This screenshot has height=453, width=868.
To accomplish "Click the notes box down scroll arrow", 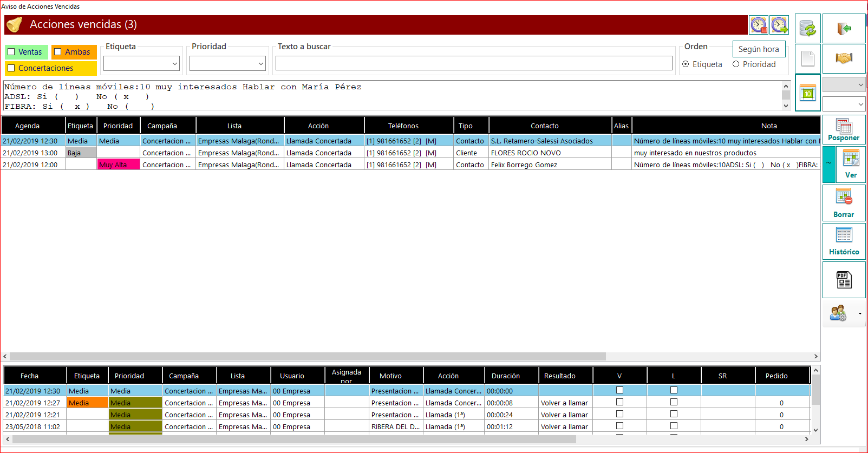I will tap(786, 106).
